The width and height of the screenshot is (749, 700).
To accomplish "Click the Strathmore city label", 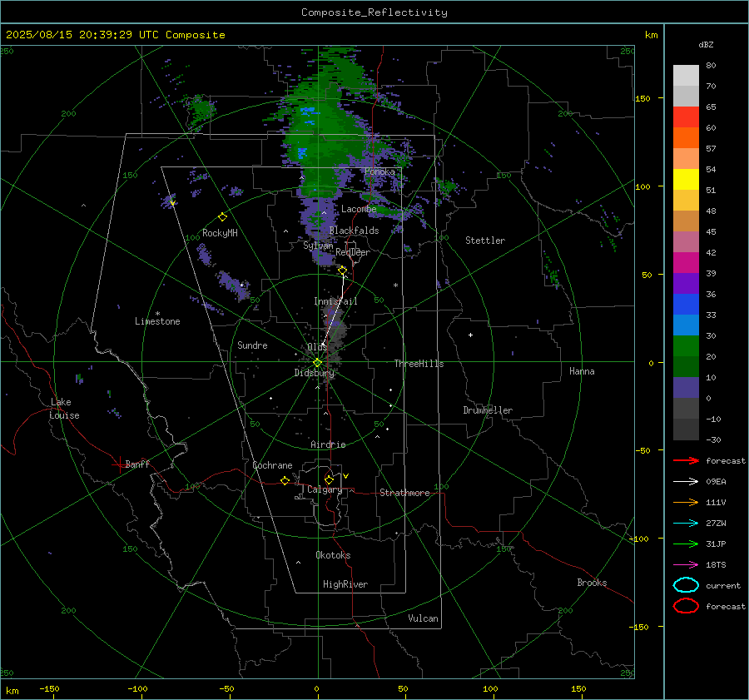I will pos(404,493).
